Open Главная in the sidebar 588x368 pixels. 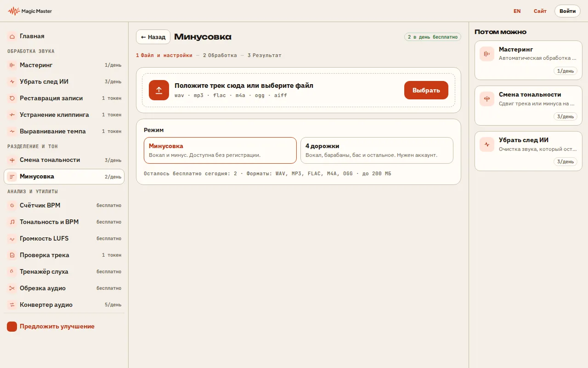[64, 36]
